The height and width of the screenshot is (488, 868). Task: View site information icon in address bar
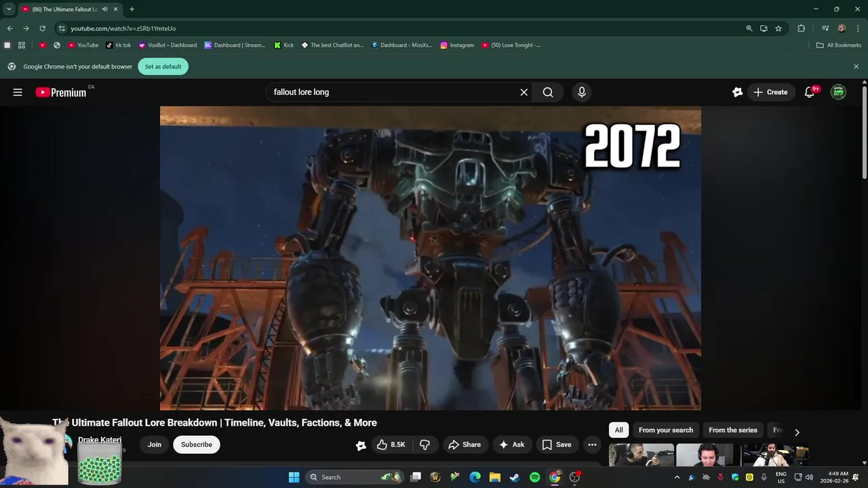tap(62, 28)
